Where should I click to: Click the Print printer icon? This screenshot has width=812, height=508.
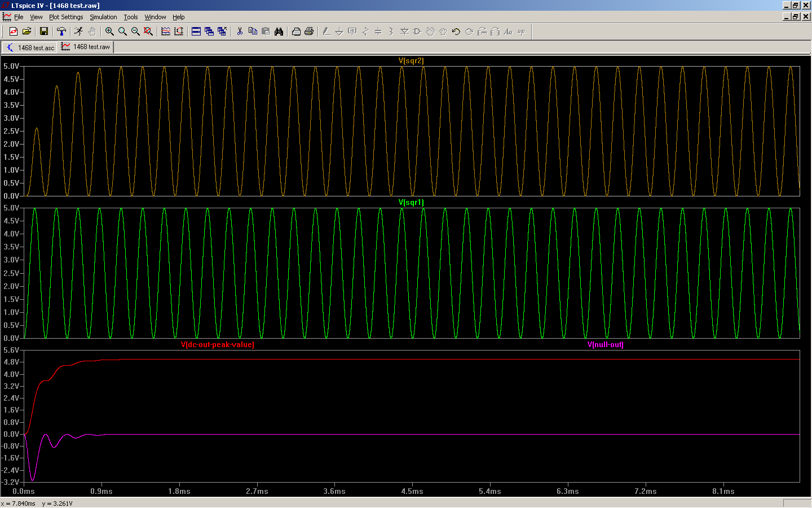click(x=309, y=32)
